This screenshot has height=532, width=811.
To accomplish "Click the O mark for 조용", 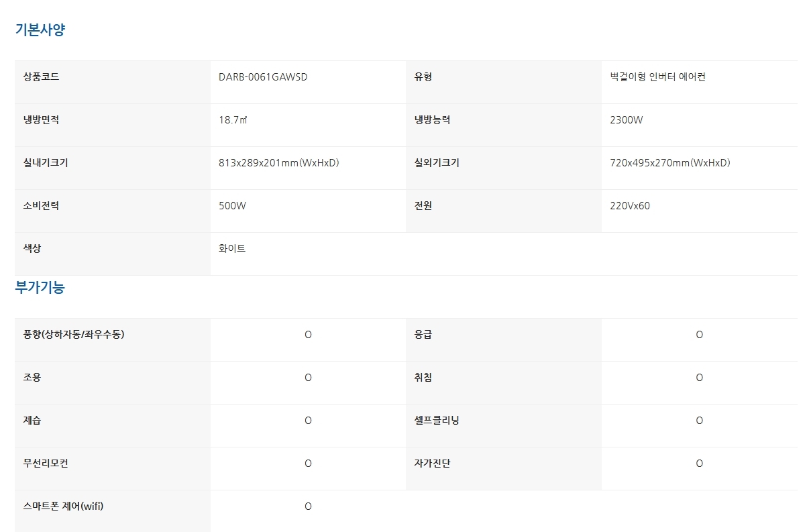I will tap(308, 378).
